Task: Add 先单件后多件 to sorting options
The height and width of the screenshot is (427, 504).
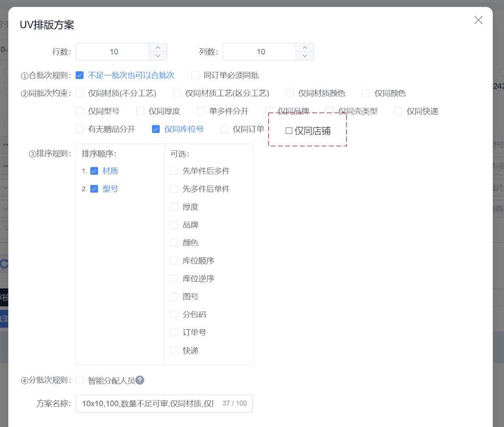Action: [174, 171]
